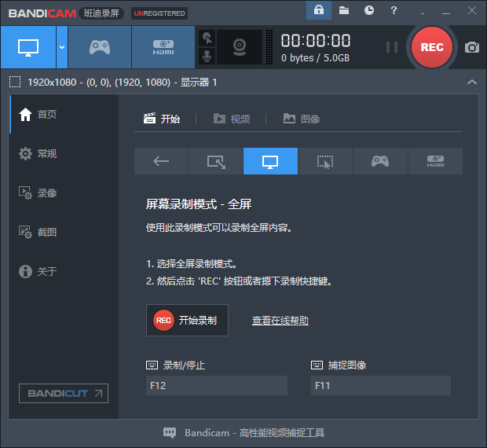Switch to game recording mode in top bar

[100, 47]
